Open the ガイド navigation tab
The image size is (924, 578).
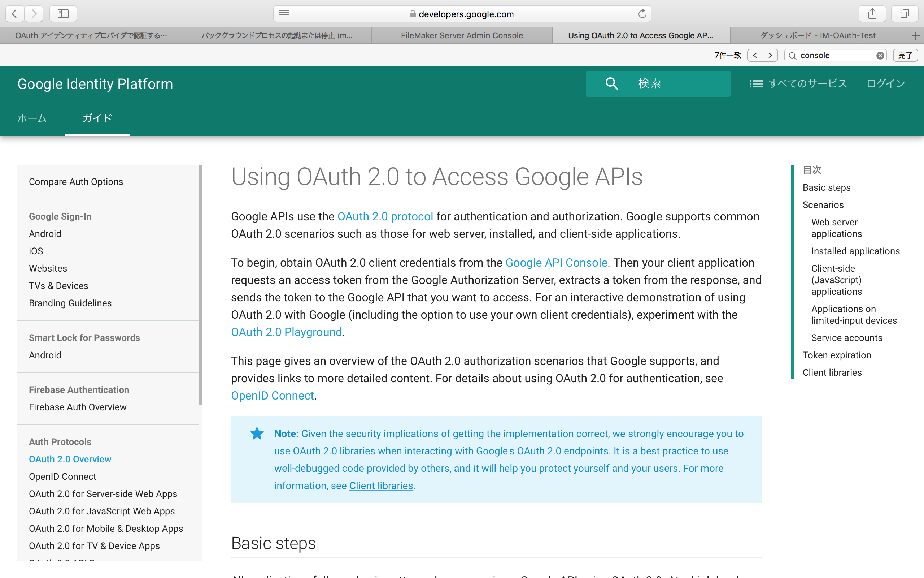(97, 118)
